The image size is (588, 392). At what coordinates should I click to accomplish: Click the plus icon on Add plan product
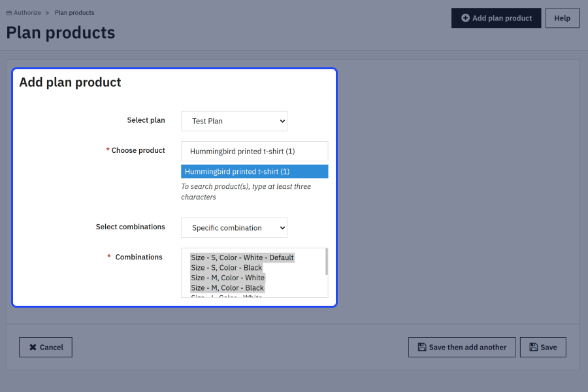465,18
